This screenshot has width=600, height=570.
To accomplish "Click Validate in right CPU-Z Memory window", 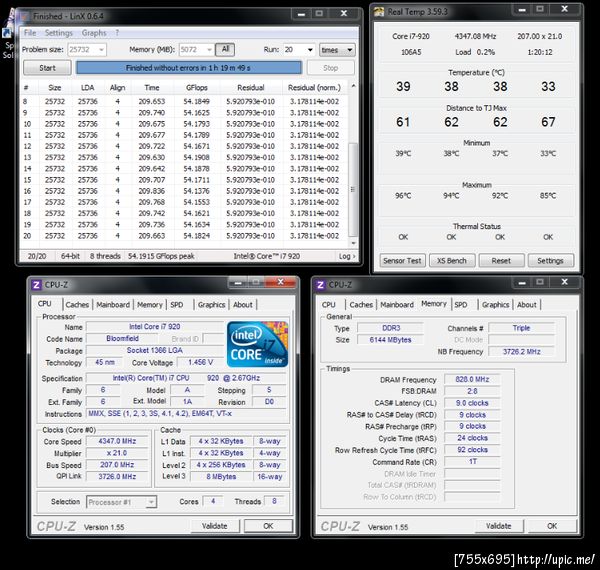I will [498, 526].
